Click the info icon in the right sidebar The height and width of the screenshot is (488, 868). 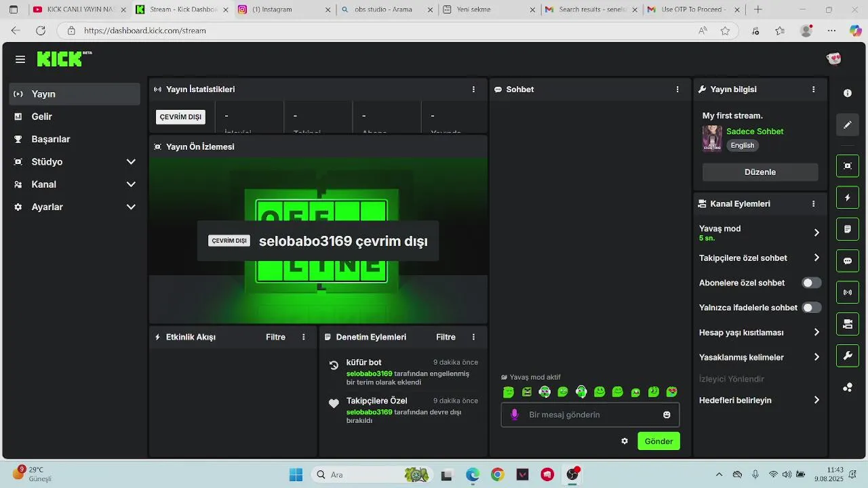click(848, 94)
